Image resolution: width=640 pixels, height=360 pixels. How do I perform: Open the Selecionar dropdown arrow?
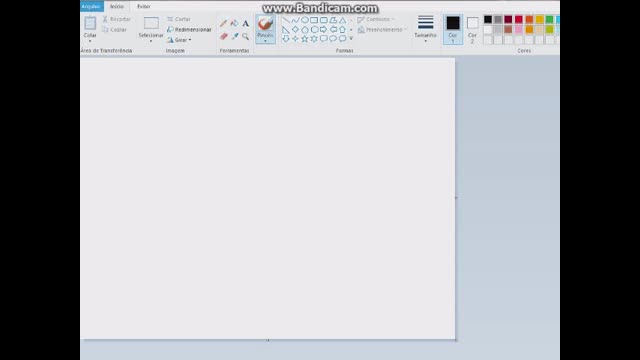coord(151,41)
